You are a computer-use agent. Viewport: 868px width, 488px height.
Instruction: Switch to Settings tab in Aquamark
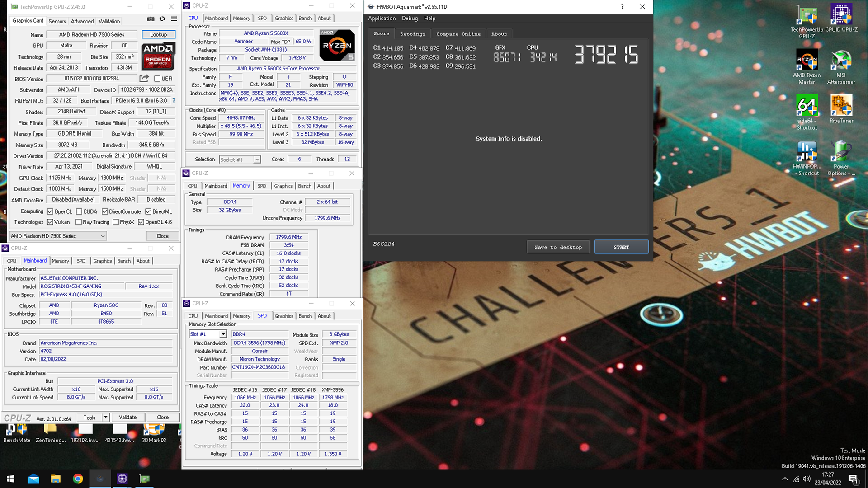(x=413, y=34)
